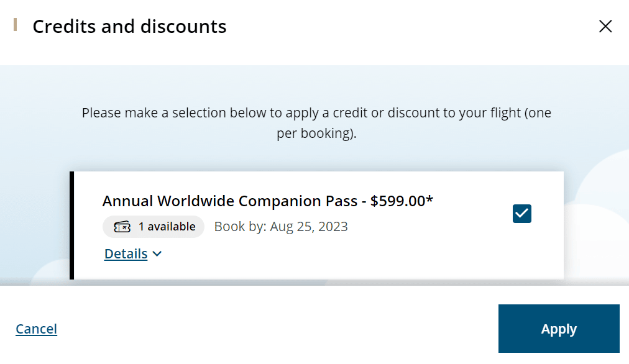Open the Details link for the pass

126,253
